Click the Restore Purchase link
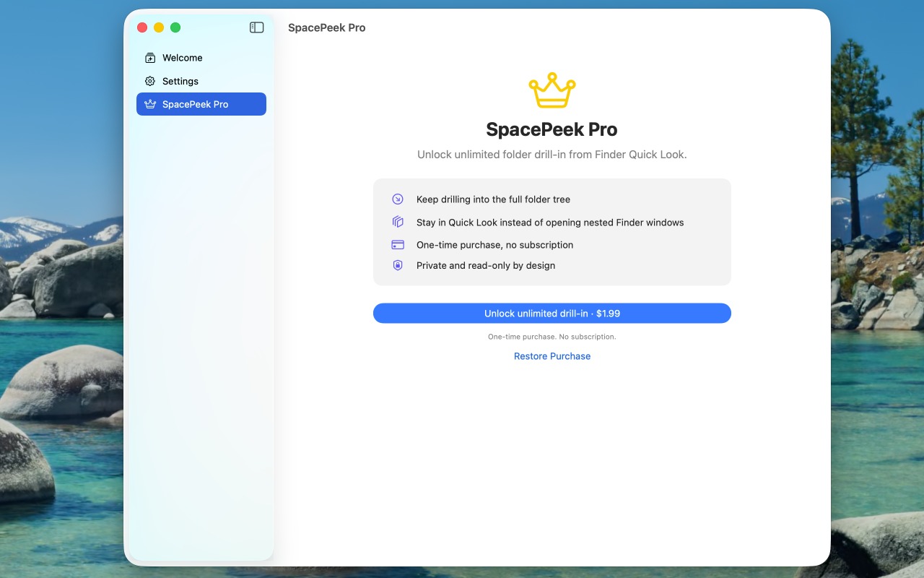The width and height of the screenshot is (924, 578). (x=552, y=356)
